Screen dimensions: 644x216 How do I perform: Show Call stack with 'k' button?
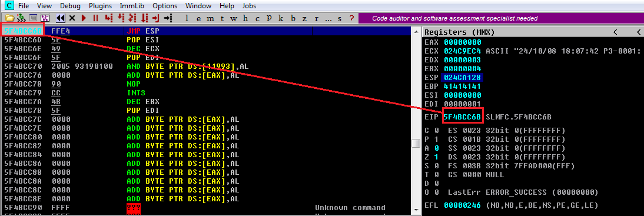pos(281,18)
